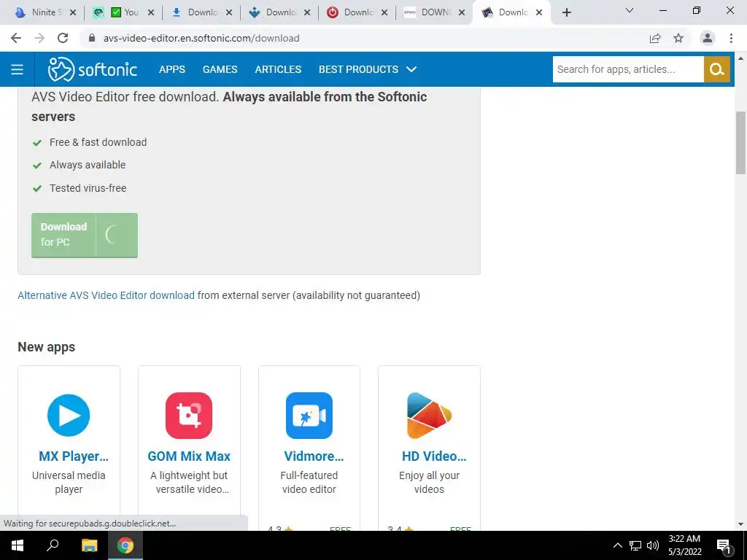
Task: Click the 'Universal media player' description
Action: pos(69,483)
